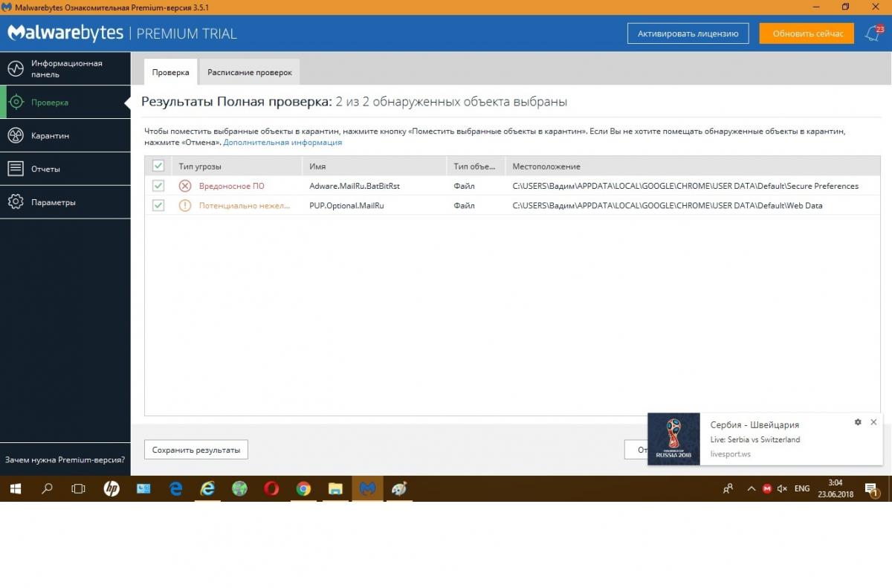Click the muted volume tray icon

point(782,489)
